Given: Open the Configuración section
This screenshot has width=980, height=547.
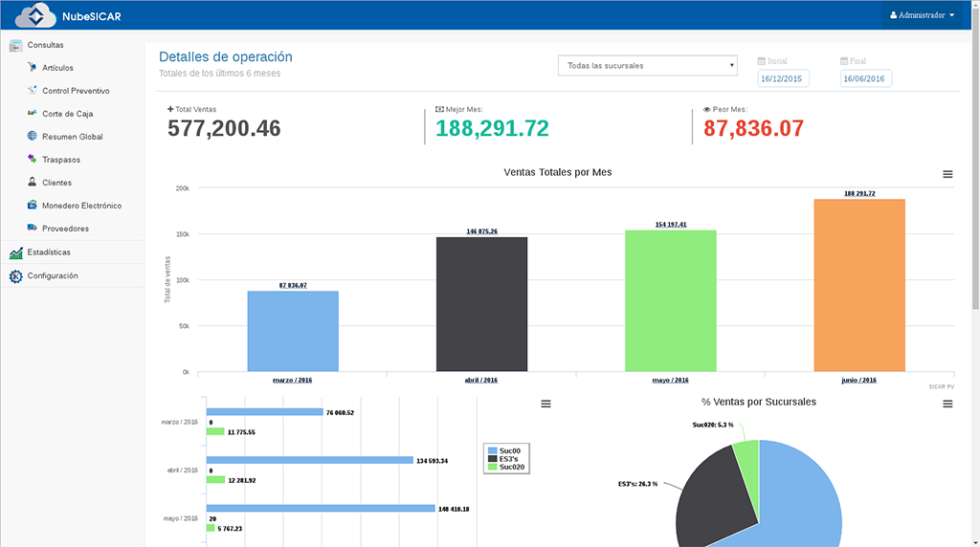Looking at the screenshot, I should click(53, 275).
